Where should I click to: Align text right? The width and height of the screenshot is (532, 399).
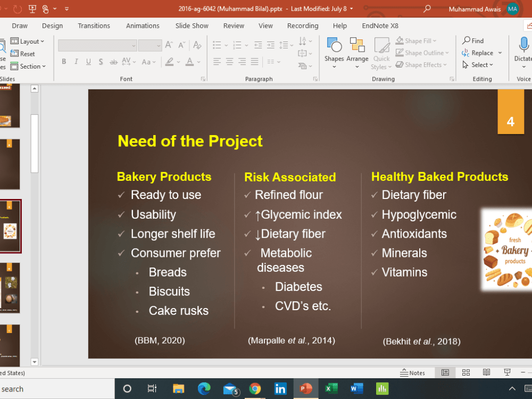point(242,62)
